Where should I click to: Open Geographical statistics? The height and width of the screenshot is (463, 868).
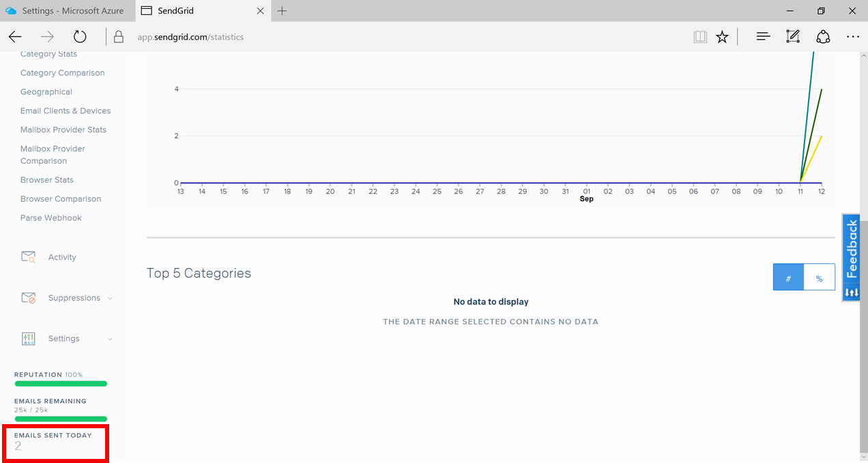tap(46, 92)
